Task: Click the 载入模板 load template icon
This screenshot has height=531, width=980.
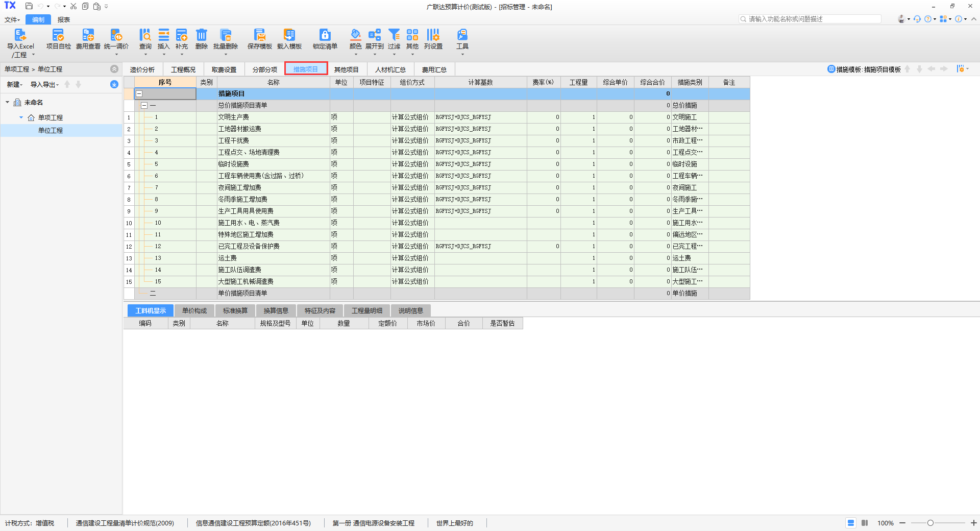Action: click(x=289, y=35)
